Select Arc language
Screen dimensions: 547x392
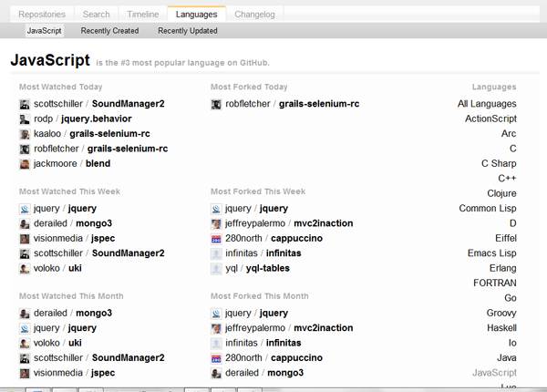click(509, 134)
